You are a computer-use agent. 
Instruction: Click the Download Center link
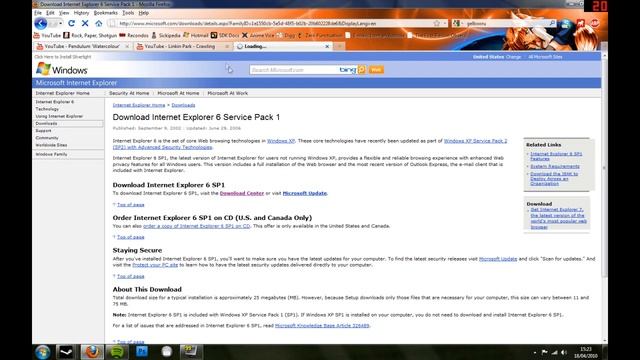(x=242, y=193)
